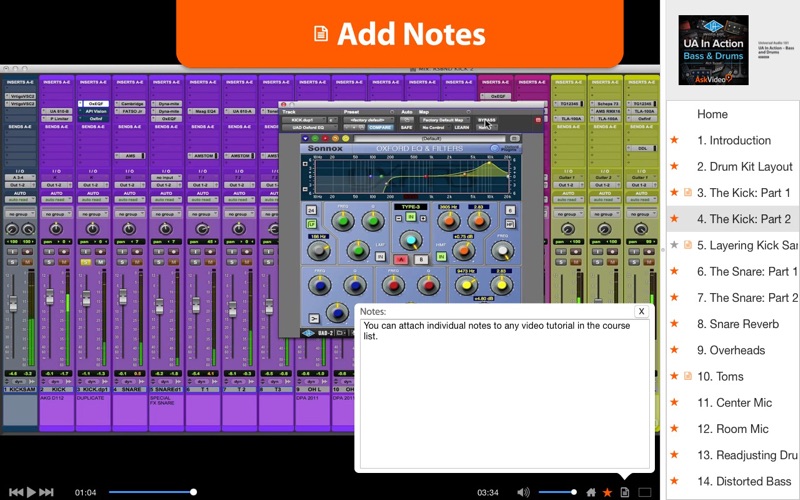Click inside the Notes text area

pyautogui.click(x=505, y=393)
